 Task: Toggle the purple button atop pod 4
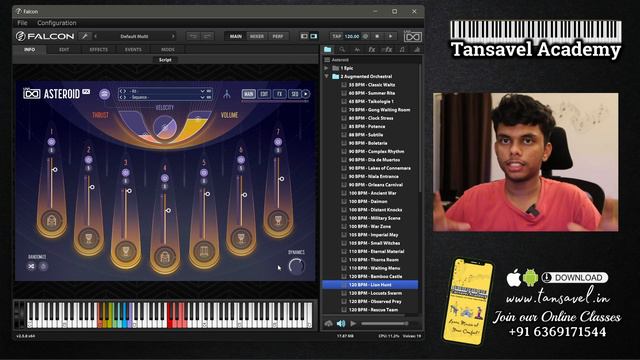pos(164,178)
